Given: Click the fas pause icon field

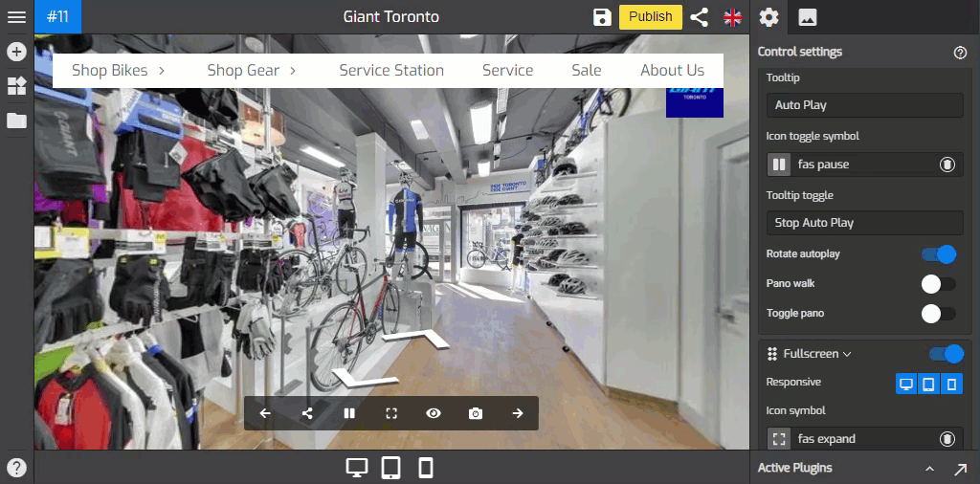Looking at the screenshot, I should pos(864,165).
